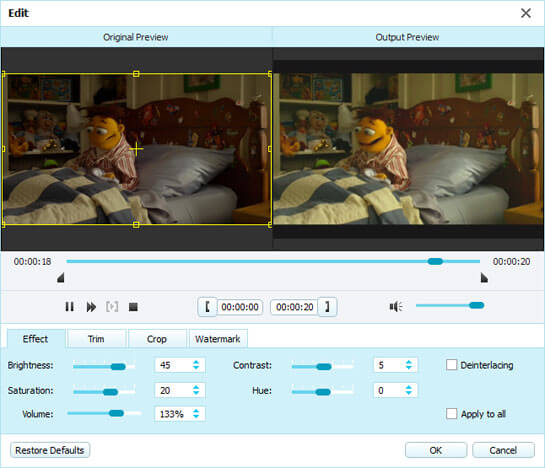Set trim start with left bracket button
This screenshot has width=545, height=468.
(208, 307)
